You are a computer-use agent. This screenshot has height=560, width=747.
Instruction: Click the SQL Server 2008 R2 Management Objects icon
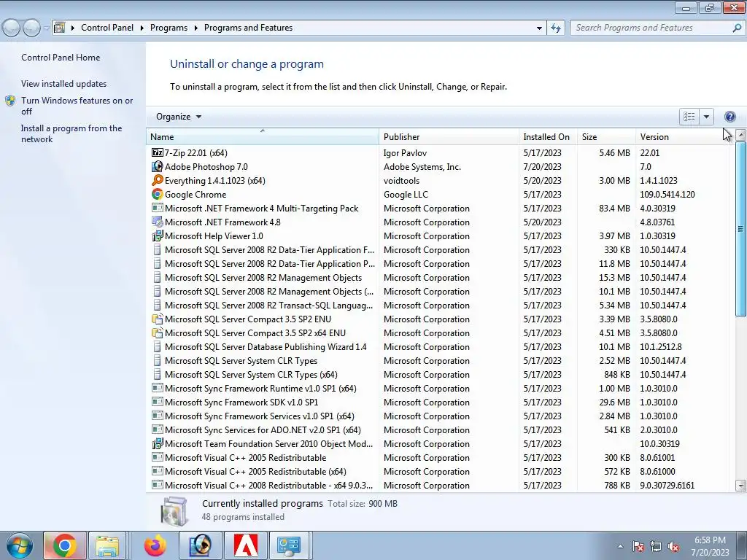[157, 278]
